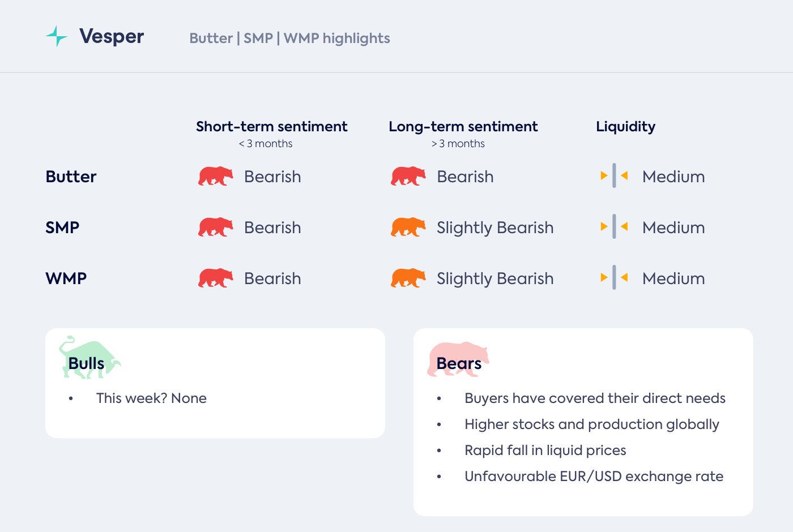Select the Short-term sentiment column header
This screenshot has height=532, width=793.
tap(271, 127)
